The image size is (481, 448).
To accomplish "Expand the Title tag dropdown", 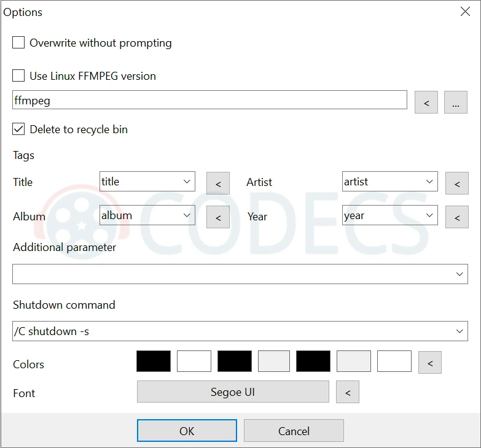I will 187,182.
